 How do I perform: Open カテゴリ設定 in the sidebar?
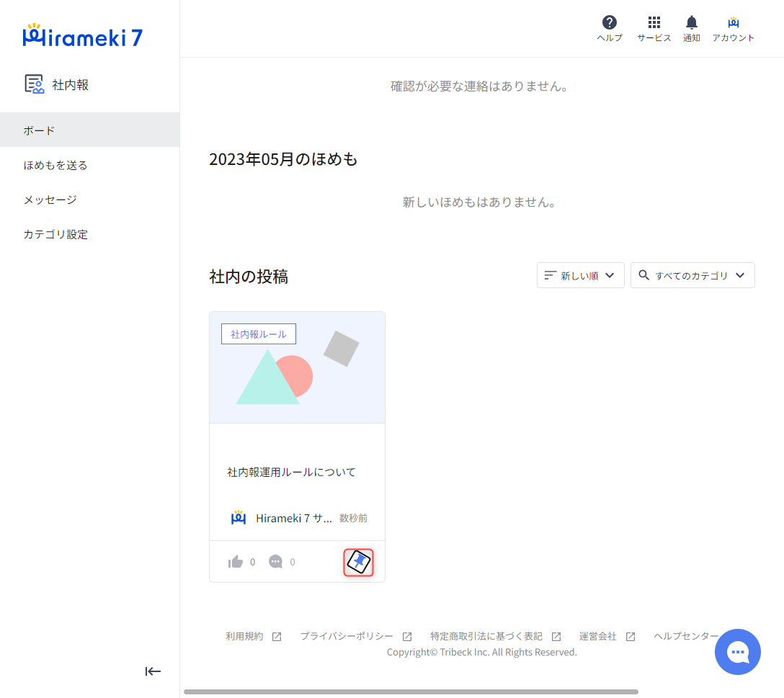click(89, 234)
